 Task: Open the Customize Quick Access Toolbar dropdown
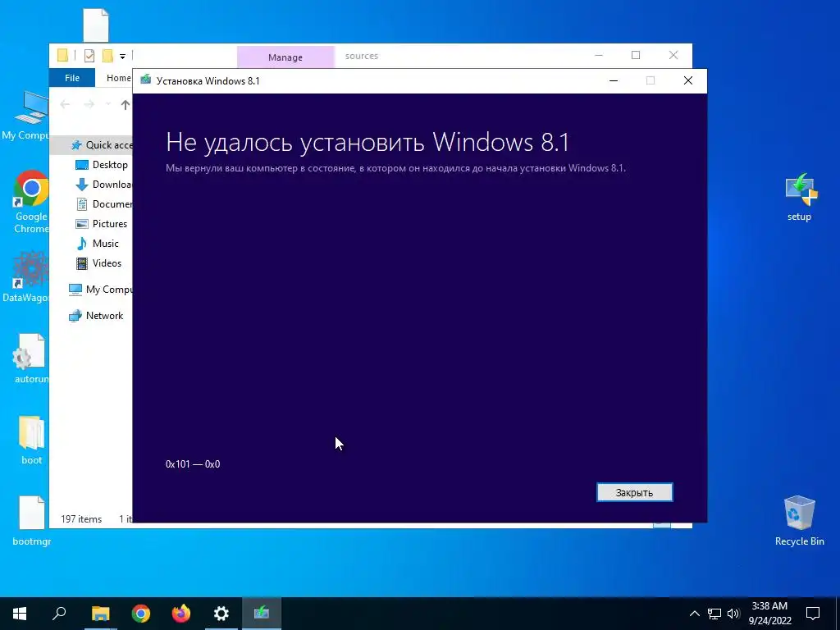coord(123,57)
